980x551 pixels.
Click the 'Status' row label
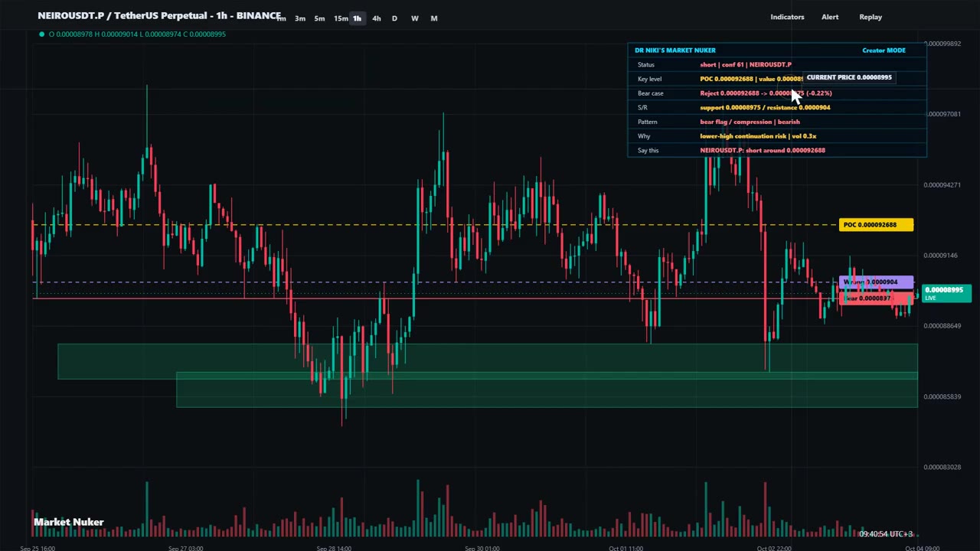(x=646, y=64)
